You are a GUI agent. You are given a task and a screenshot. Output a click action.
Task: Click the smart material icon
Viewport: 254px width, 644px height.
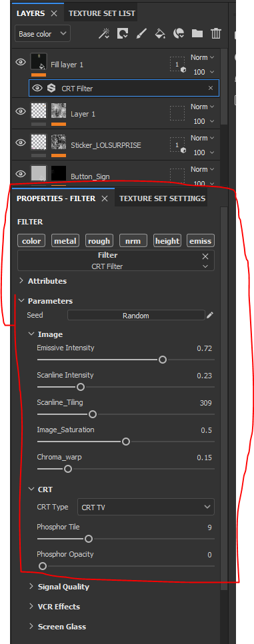(179, 33)
